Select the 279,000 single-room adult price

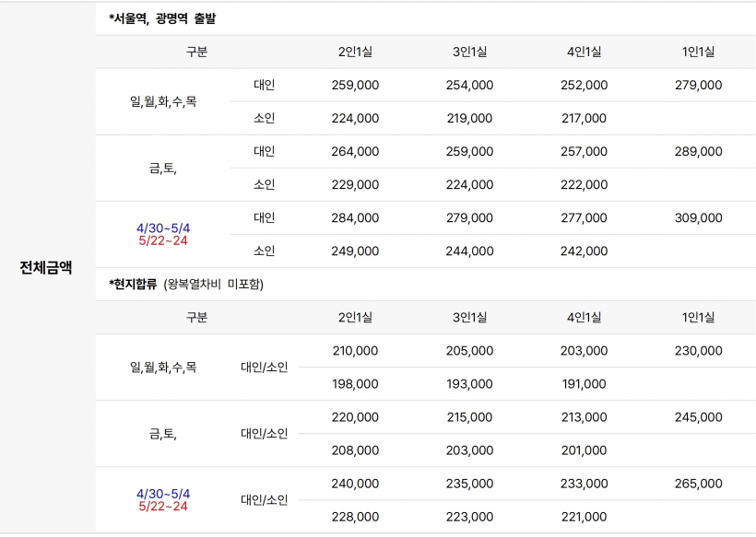tap(698, 85)
